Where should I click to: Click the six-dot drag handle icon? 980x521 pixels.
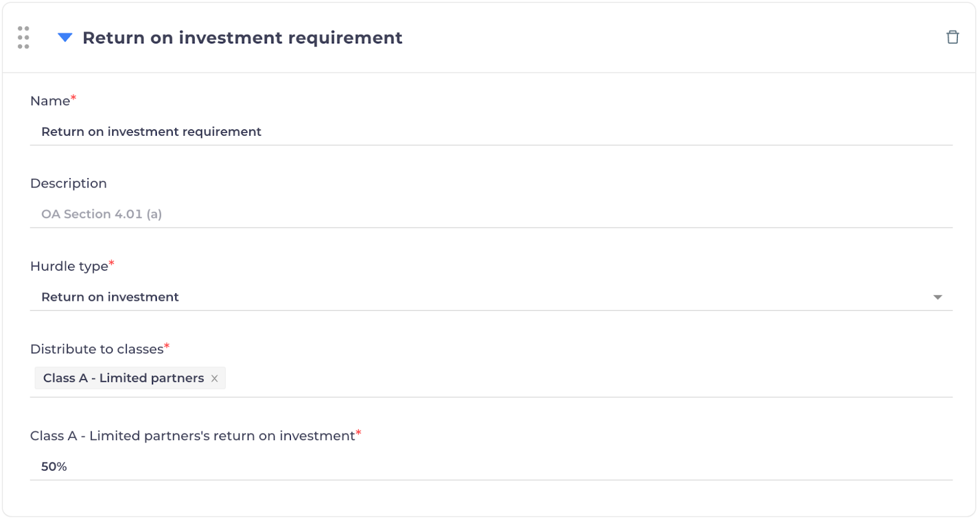[x=23, y=37]
